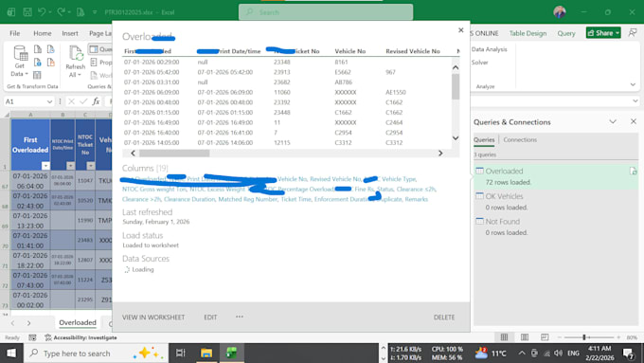Collapse the ribbon chevron

633,84
